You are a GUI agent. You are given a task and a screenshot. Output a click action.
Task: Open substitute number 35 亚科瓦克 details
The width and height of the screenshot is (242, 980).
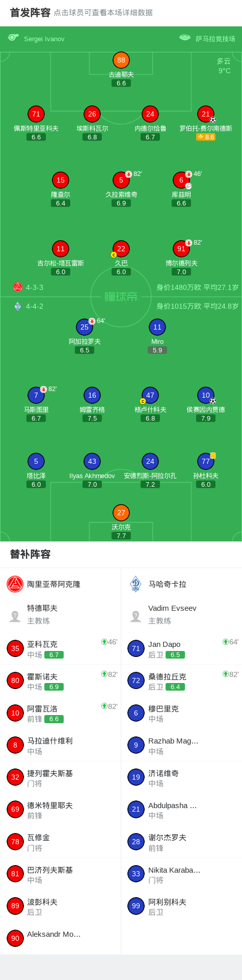coord(60,648)
